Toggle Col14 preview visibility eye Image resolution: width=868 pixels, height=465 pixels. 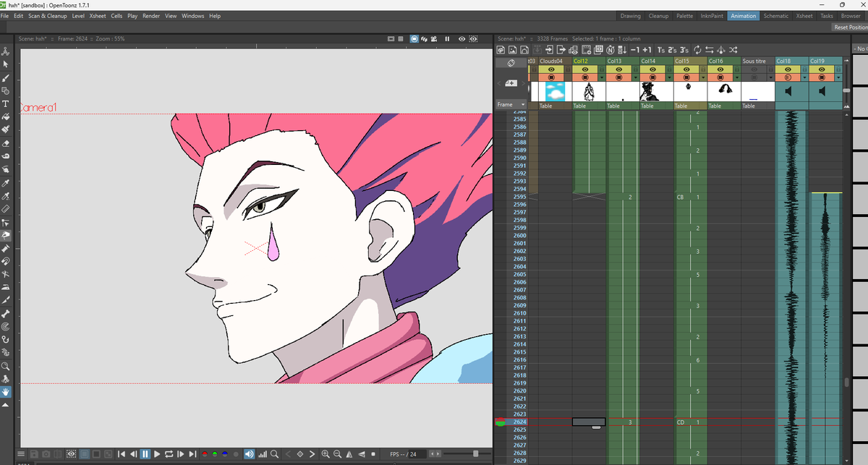pos(652,69)
